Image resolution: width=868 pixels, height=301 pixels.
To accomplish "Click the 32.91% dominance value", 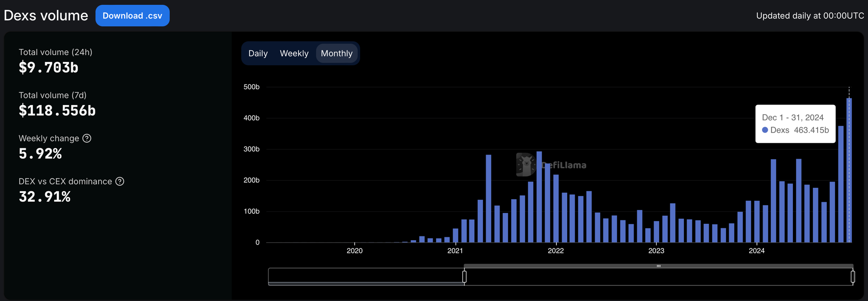I will pyautogui.click(x=45, y=197).
